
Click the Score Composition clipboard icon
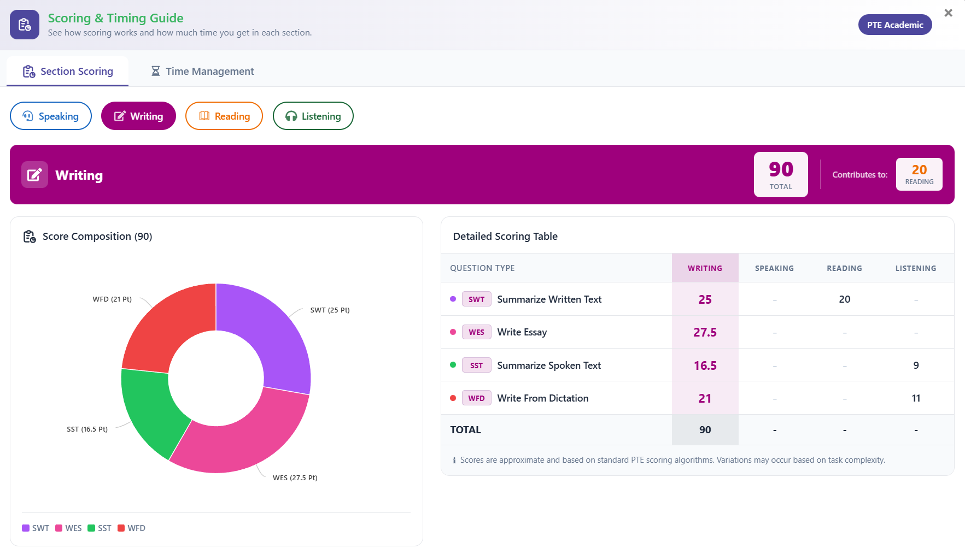point(30,237)
